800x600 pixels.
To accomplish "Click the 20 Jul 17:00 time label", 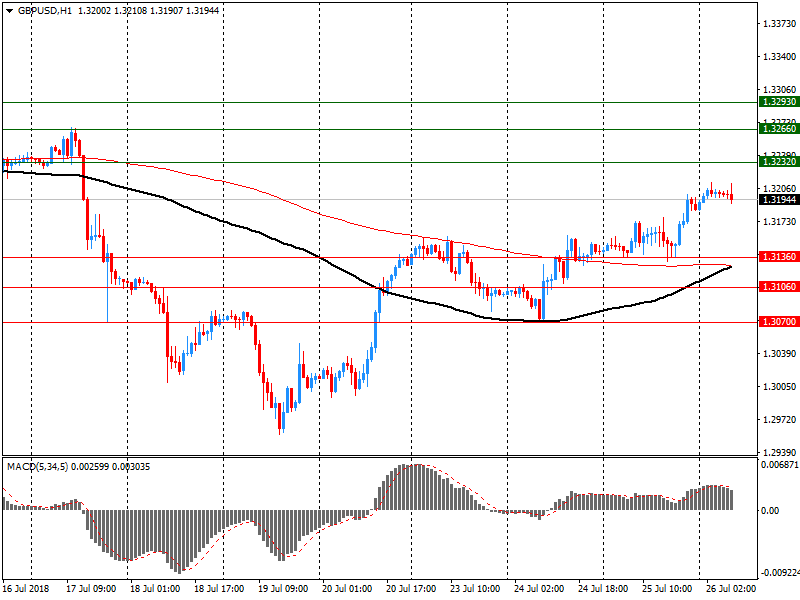I will point(411,589).
